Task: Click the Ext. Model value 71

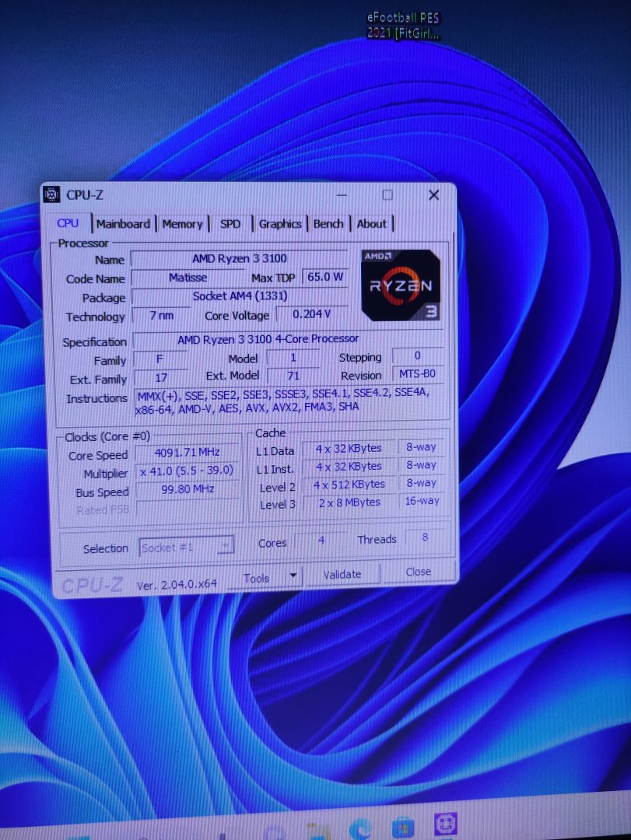Action: coord(293,376)
